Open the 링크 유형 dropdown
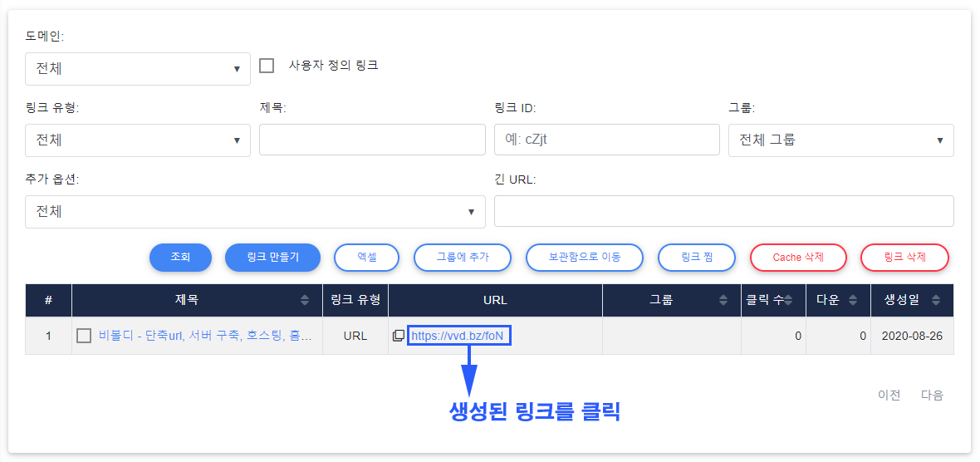The width and height of the screenshot is (980, 462). point(138,140)
